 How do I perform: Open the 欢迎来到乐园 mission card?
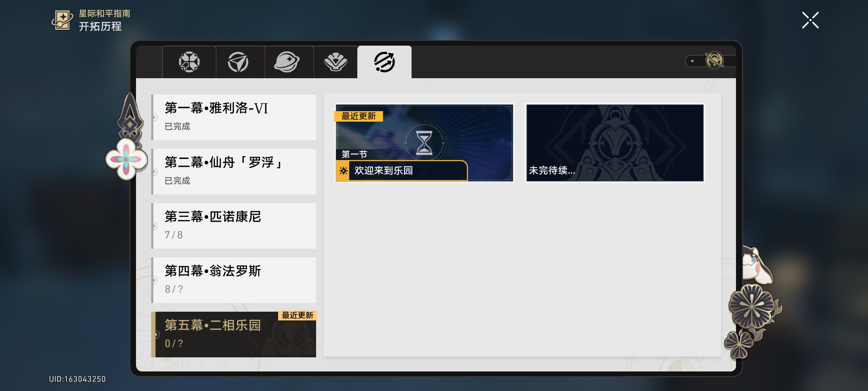424,143
